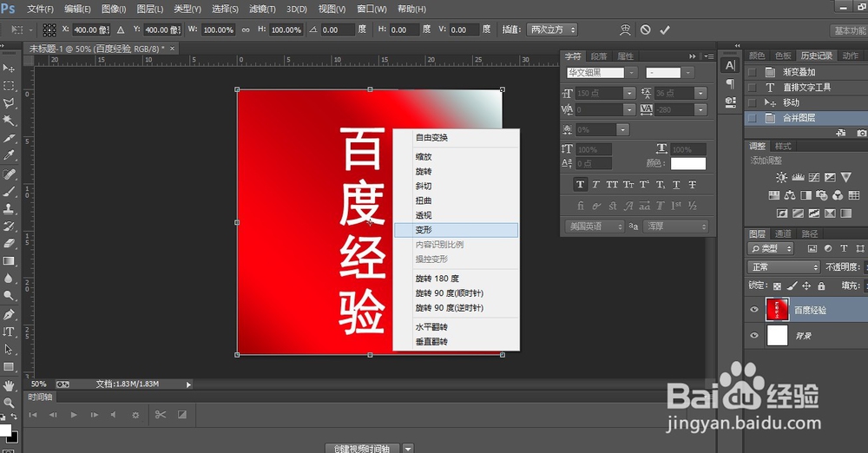
Task: Click the text 颜色 white swatch
Action: [x=688, y=163]
